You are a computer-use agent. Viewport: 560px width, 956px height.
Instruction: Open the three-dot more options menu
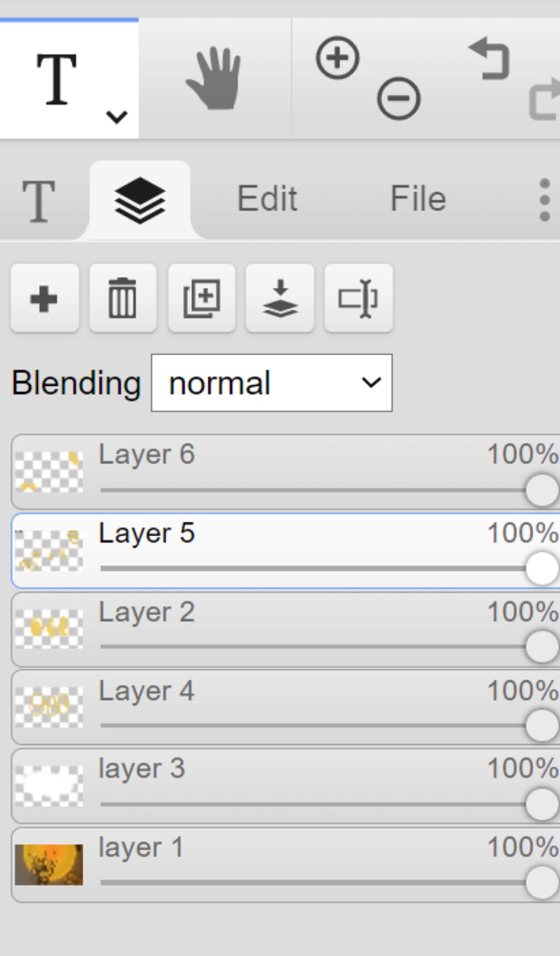click(544, 200)
